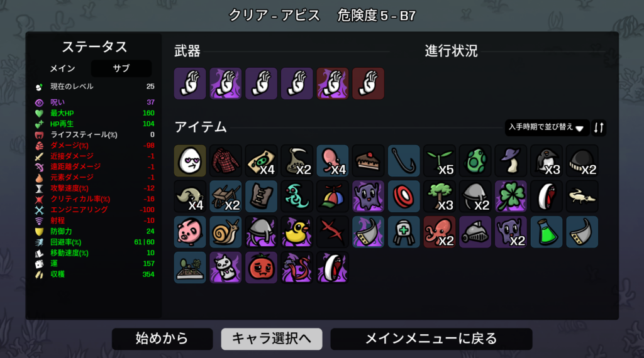Click the angry tomato item
The width and height of the screenshot is (644, 358).
pyautogui.click(x=261, y=268)
